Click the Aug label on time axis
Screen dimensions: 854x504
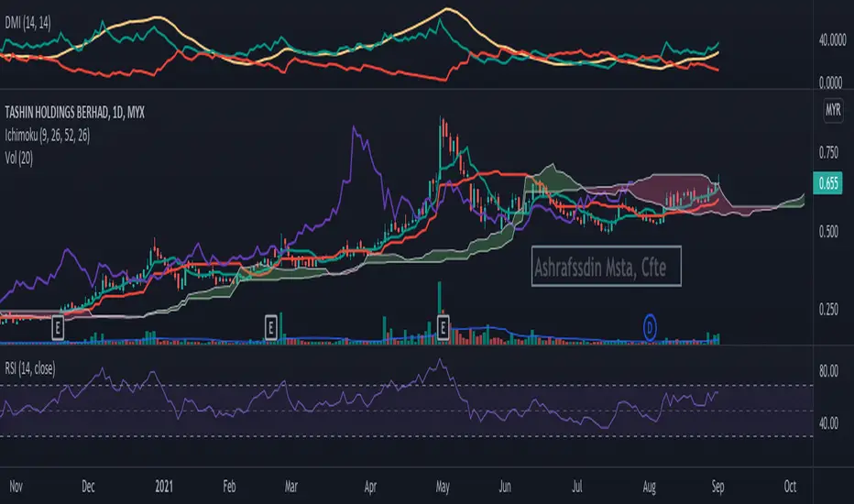click(650, 486)
